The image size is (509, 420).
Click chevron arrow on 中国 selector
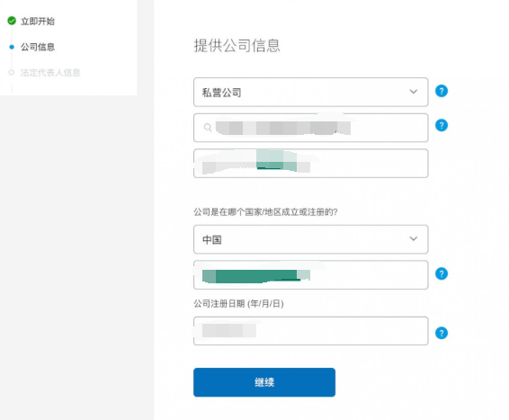[414, 238]
